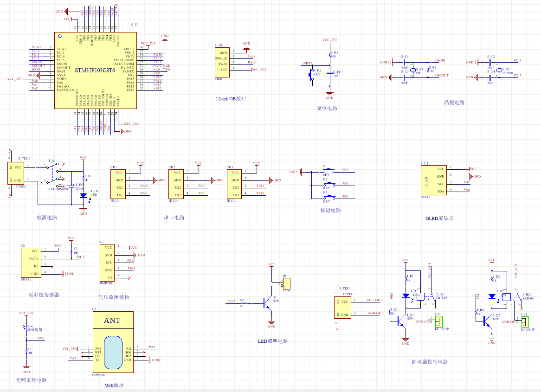Click the S_U2 OLED component body

pyautogui.click(x=434, y=180)
